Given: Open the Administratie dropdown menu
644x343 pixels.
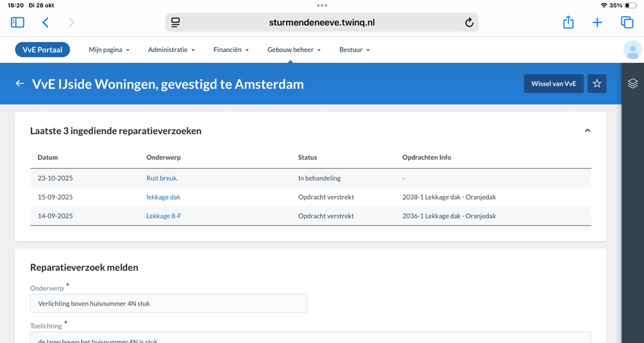Looking at the screenshot, I should (x=171, y=49).
